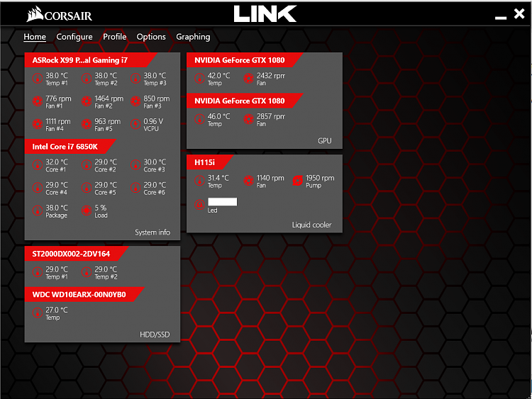The image size is (532, 399).
Task: Click the System info panel label
Action: (x=153, y=232)
